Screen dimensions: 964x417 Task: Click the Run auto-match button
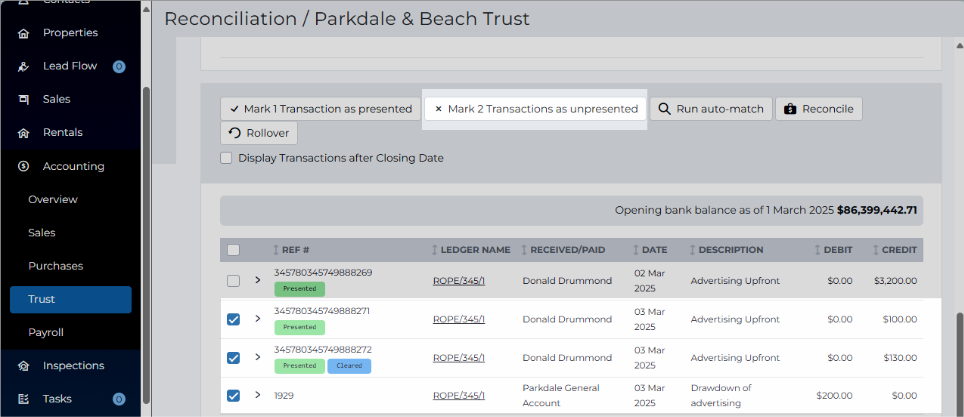tap(711, 109)
